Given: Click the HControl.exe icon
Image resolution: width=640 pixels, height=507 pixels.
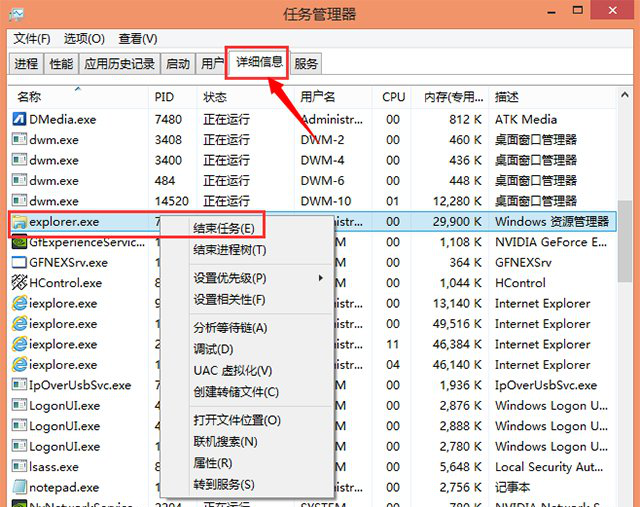Looking at the screenshot, I should (19, 282).
